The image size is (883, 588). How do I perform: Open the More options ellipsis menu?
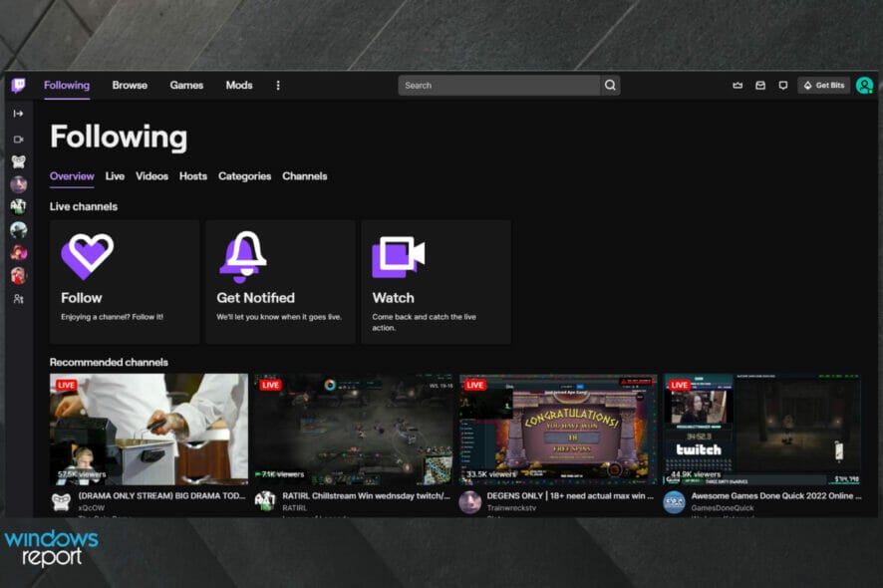277,86
